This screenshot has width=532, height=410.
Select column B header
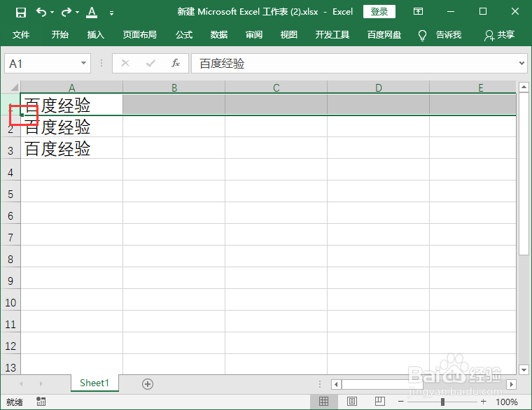point(174,87)
